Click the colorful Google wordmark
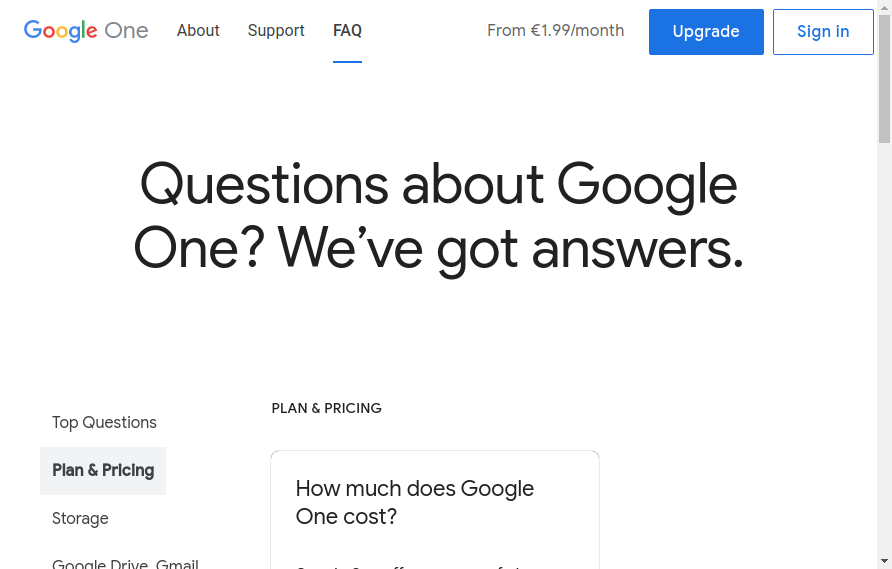892x569 pixels. coord(60,31)
